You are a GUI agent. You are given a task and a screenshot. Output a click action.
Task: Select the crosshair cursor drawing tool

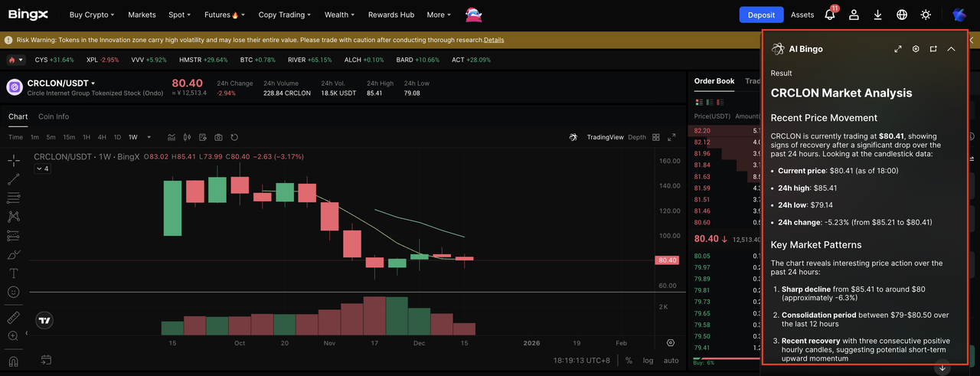coord(14,160)
